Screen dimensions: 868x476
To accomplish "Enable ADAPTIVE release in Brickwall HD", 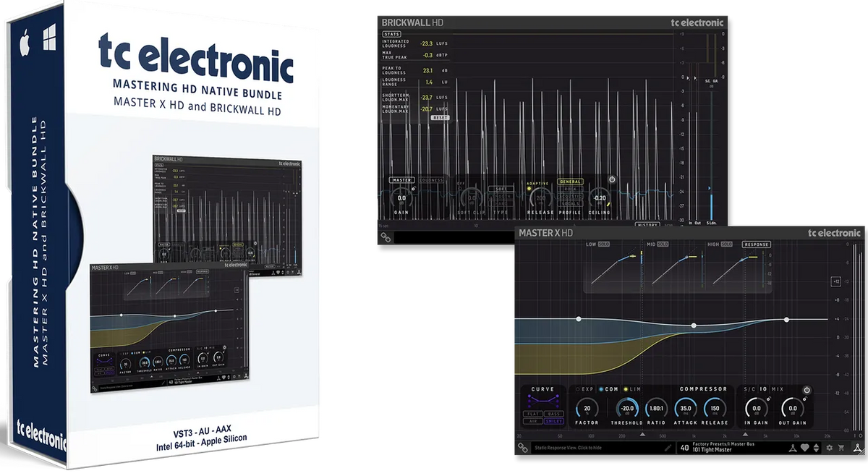I will (x=529, y=188).
